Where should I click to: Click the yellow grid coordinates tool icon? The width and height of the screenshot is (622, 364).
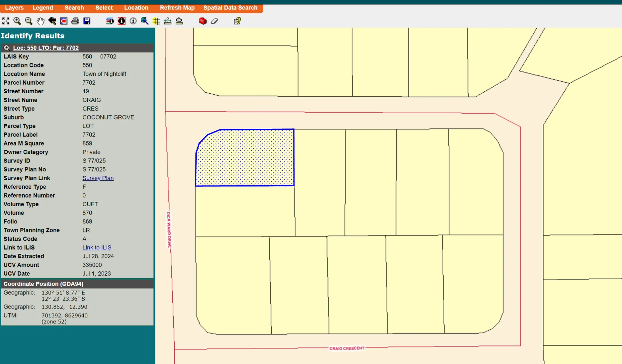[156, 21]
